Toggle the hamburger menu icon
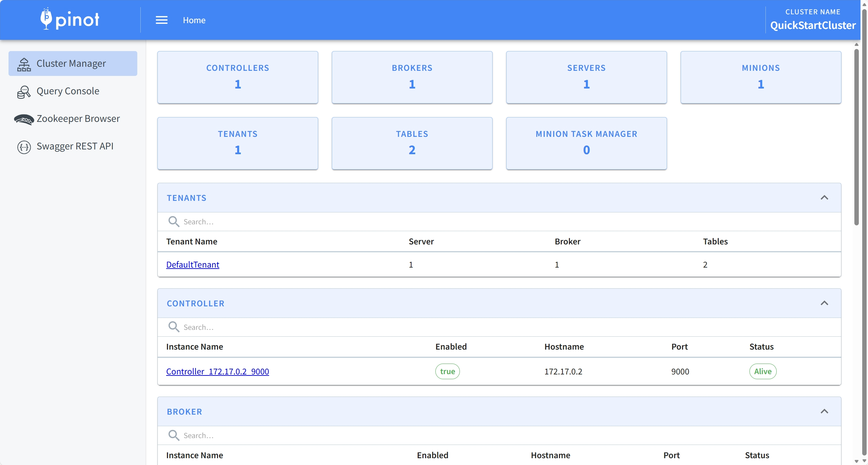This screenshot has height=465, width=868. pos(161,20)
